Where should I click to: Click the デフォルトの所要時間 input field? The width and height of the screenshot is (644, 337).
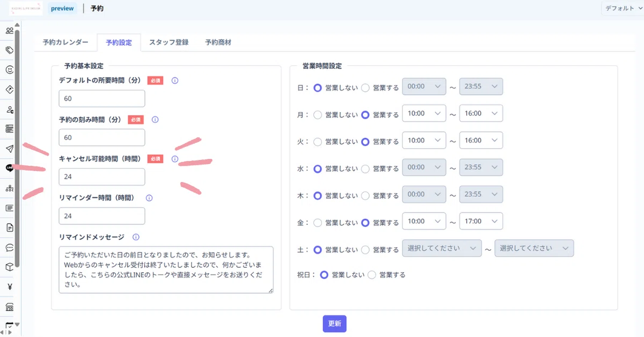click(x=102, y=98)
